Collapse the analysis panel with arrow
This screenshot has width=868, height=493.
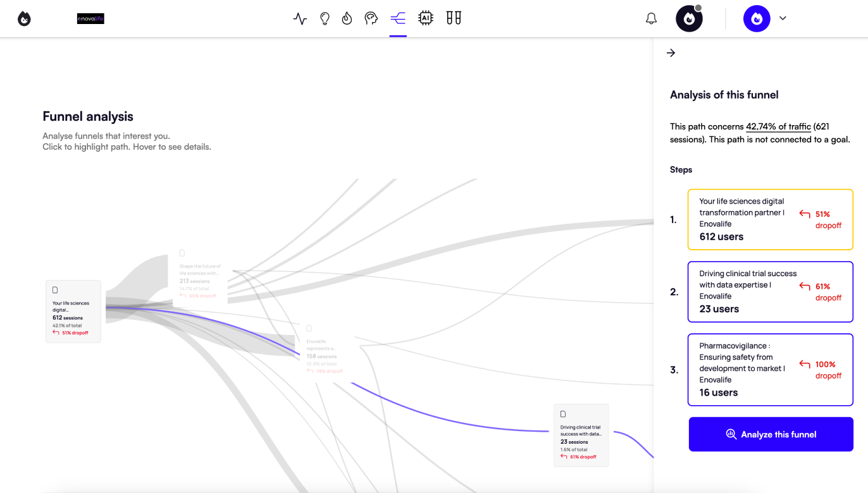671,53
